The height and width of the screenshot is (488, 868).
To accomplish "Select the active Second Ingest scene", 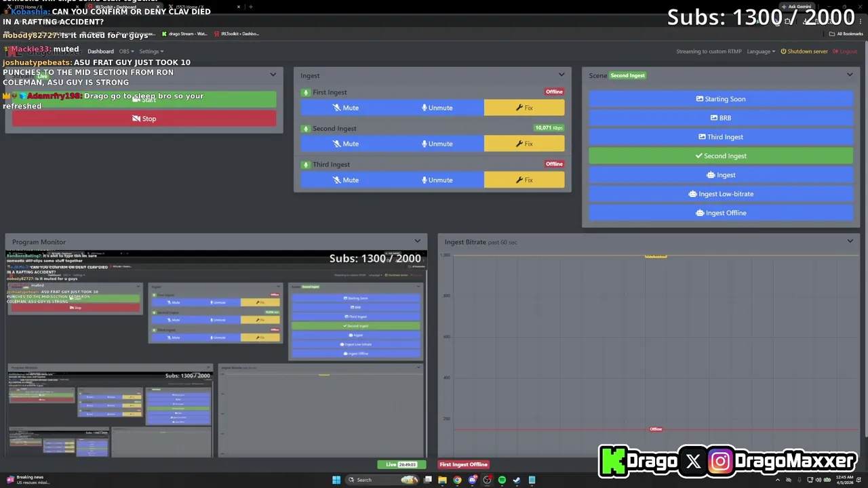I will coord(721,156).
